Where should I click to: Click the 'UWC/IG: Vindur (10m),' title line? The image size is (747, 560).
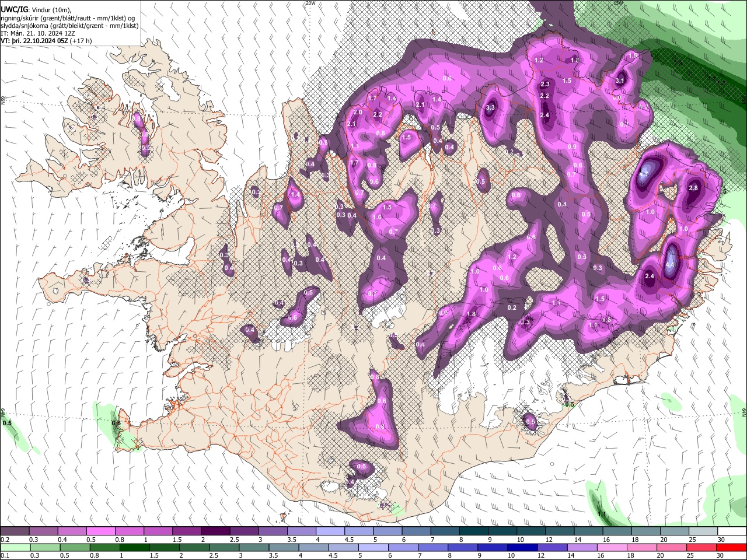point(36,10)
